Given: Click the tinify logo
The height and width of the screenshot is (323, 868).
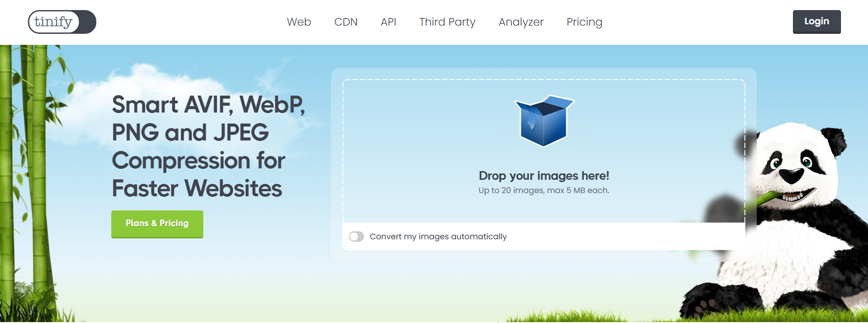Looking at the screenshot, I should click(62, 22).
